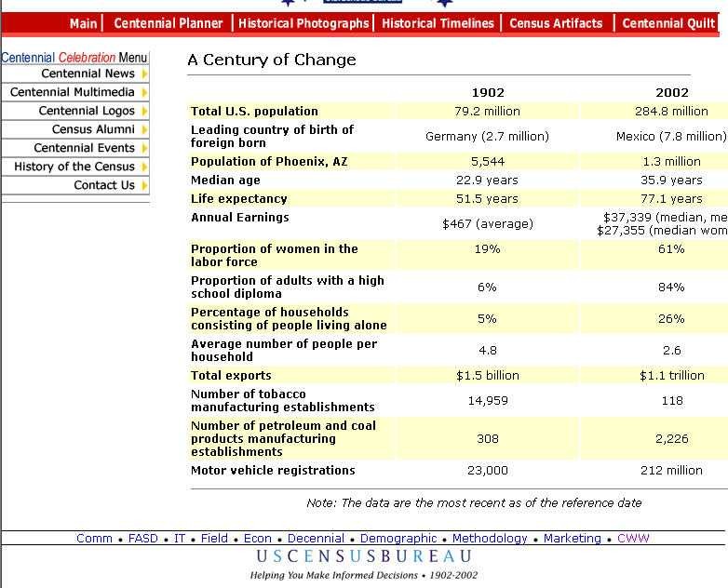728x588 pixels.
Task: Open Census Artifacts page
Action: pos(556,23)
